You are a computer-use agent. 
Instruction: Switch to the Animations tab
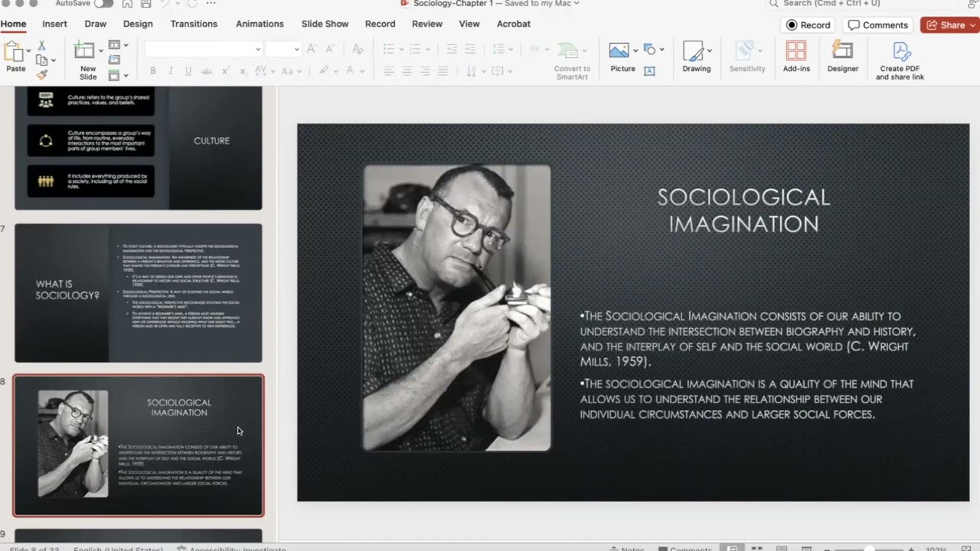(260, 24)
